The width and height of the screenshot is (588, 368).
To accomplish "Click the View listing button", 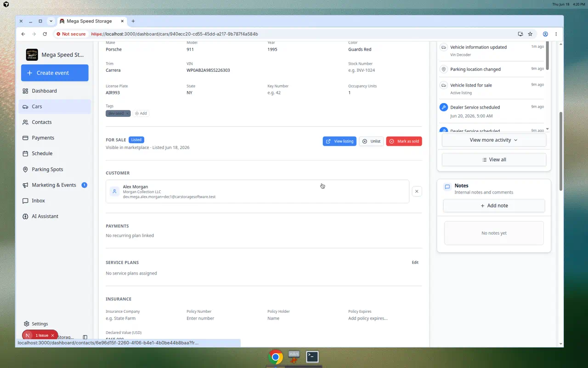I will pos(339,141).
